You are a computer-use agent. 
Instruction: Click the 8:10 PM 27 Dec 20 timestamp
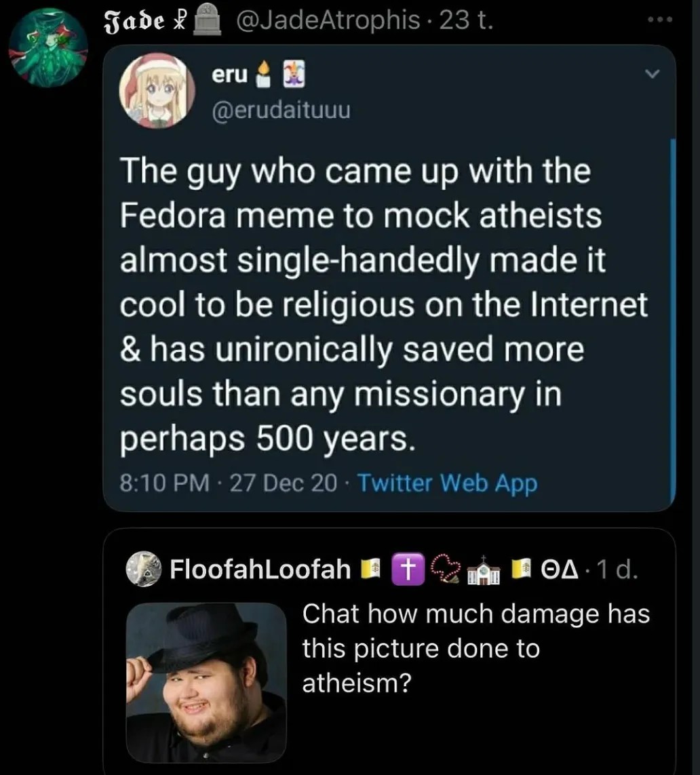tap(229, 483)
